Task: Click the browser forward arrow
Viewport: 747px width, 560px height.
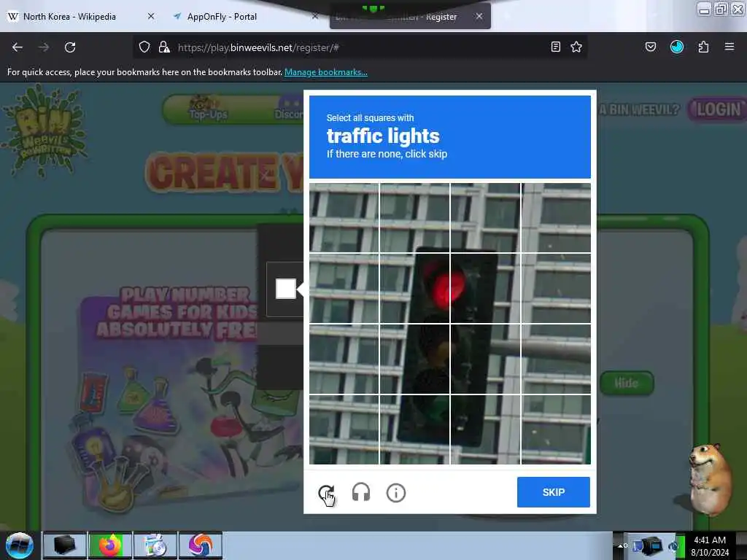Action: pyautogui.click(x=44, y=47)
